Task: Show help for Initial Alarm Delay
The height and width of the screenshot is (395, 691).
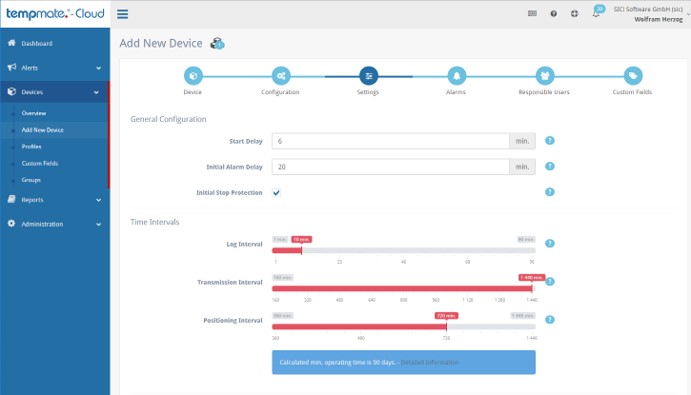Action: (x=550, y=166)
